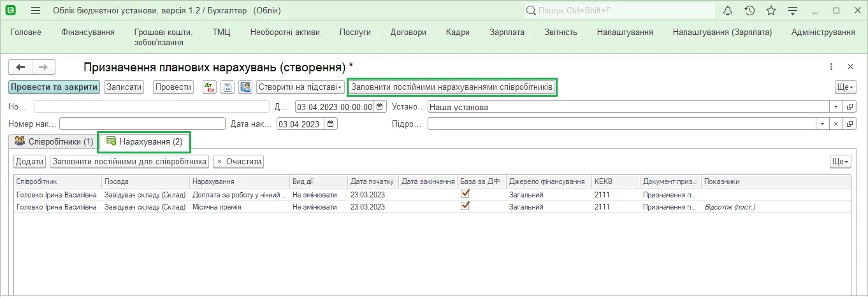Open the hamburger main menu icon
Screen dimensions: 868x298
(x=36, y=11)
